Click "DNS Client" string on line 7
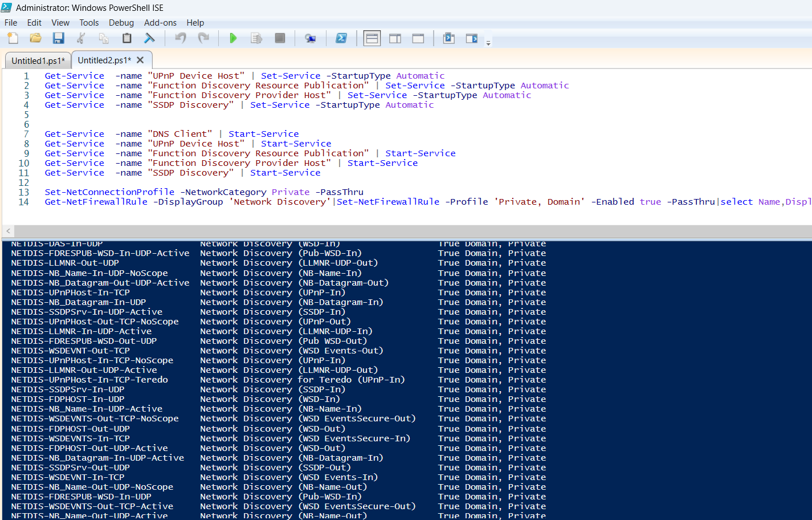The width and height of the screenshot is (812, 520). click(x=180, y=134)
